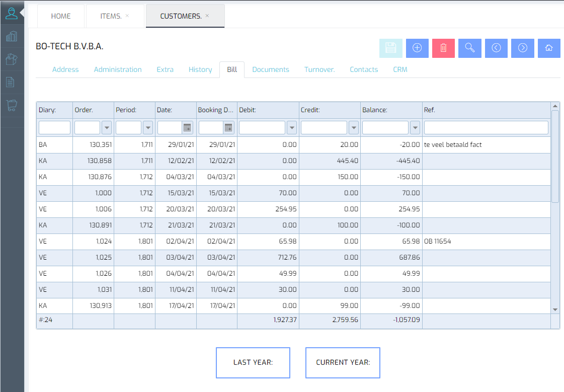
Task: Sort by the Balance column header
Action: tap(391, 110)
